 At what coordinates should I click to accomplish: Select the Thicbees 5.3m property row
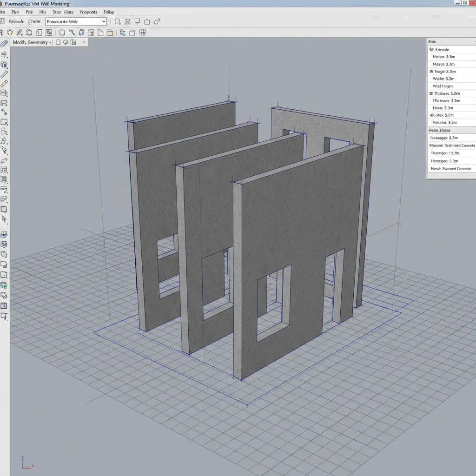coord(452,93)
